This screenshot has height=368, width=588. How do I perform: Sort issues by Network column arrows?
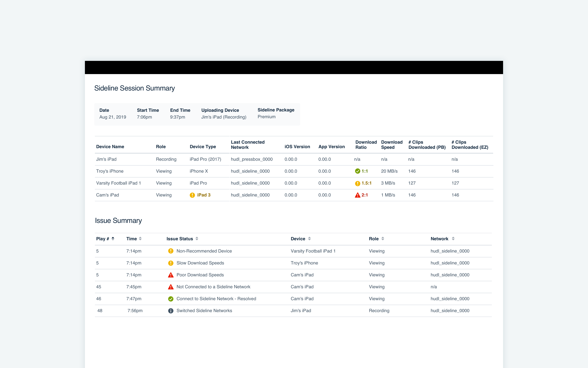point(453,239)
